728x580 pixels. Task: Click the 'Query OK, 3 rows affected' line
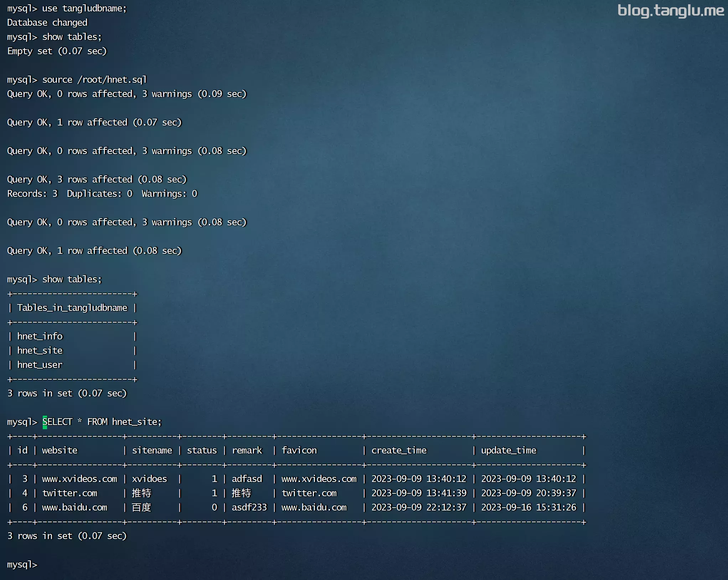click(x=97, y=180)
